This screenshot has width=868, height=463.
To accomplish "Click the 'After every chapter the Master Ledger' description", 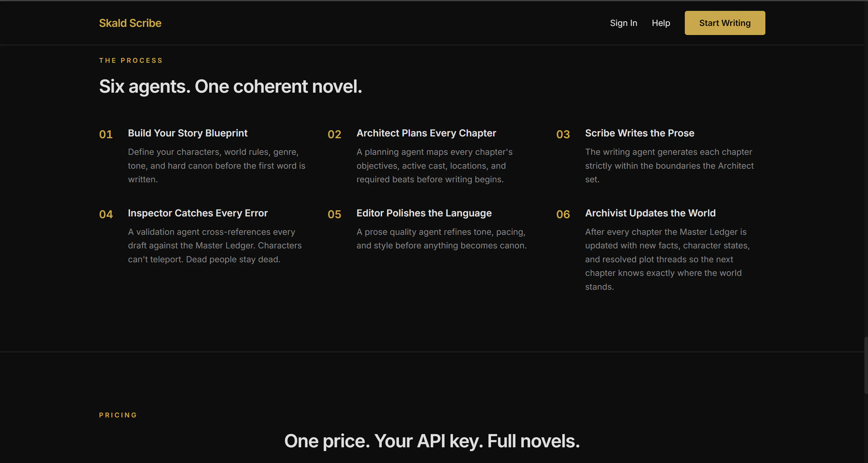I will 667,259.
